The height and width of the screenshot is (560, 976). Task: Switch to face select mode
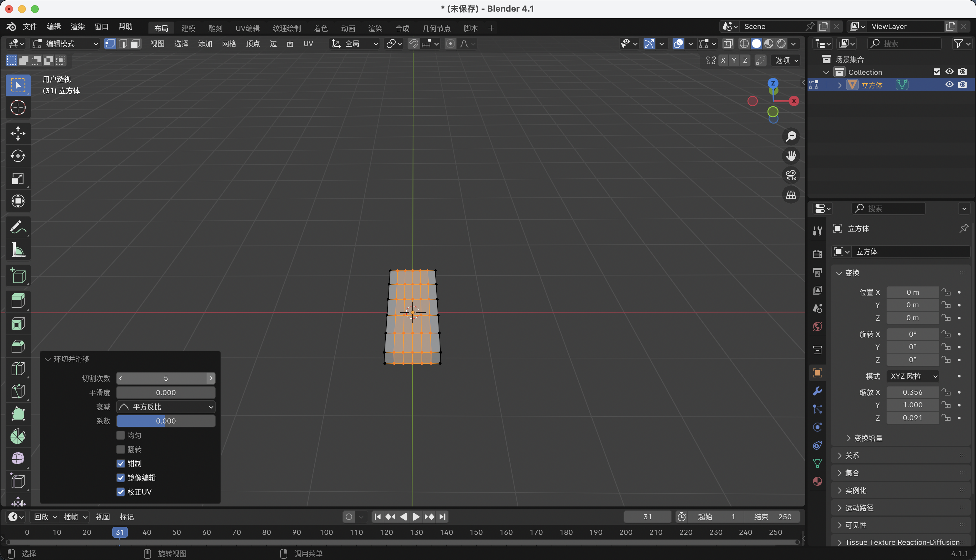pos(135,44)
